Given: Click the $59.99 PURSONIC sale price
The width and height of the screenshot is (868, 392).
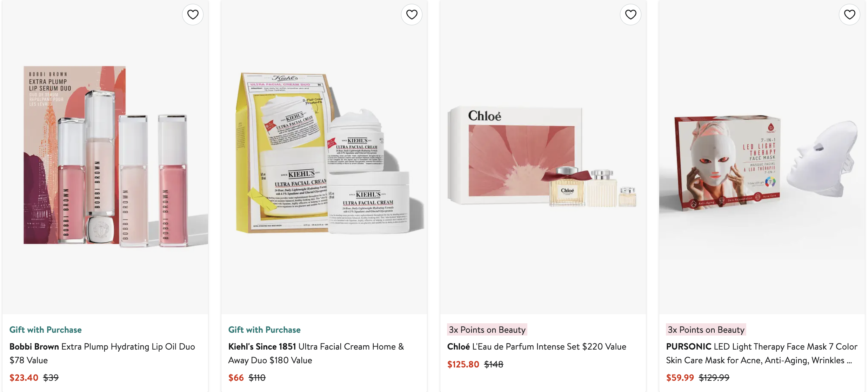Looking at the screenshot, I should click(680, 378).
